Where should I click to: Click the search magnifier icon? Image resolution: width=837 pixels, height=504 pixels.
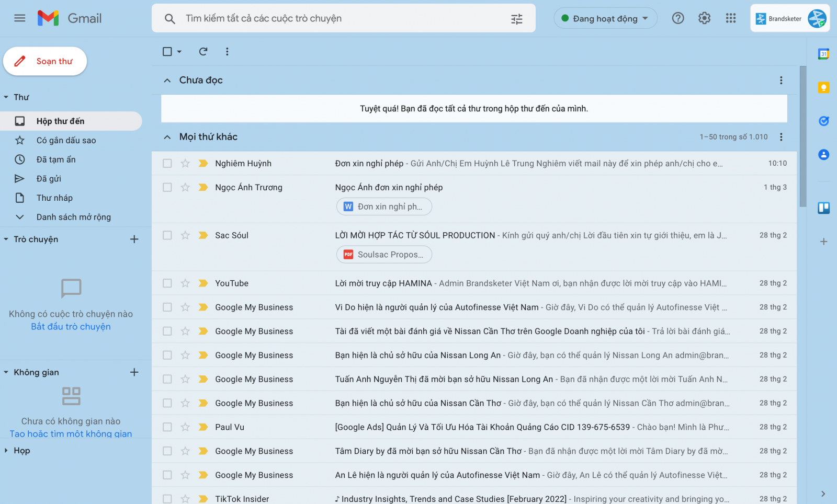169,19
